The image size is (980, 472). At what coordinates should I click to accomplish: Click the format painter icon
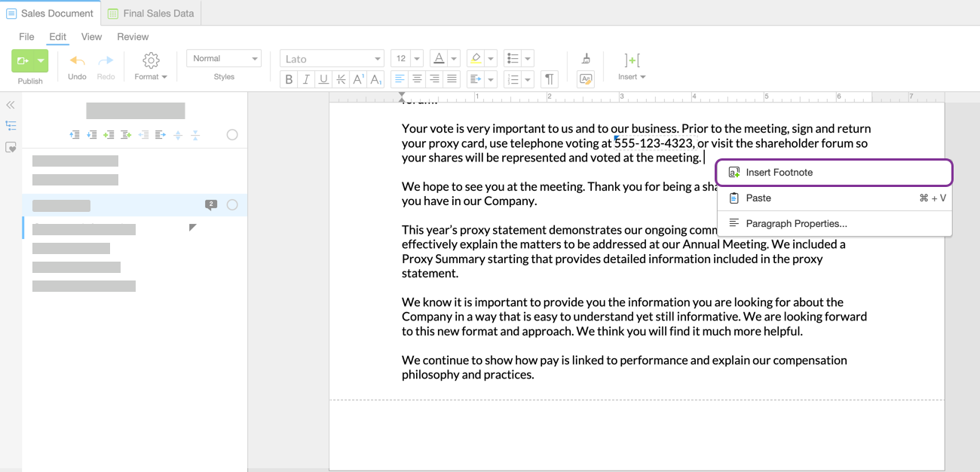(x=586, y=57)
